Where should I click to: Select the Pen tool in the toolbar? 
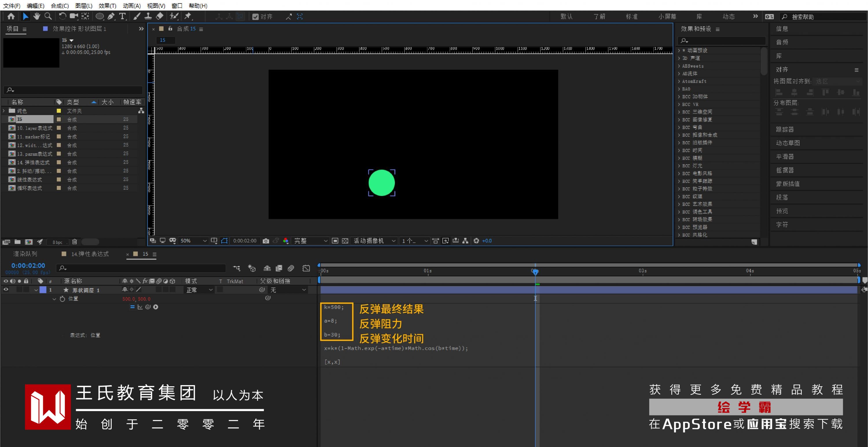[111, 16]
